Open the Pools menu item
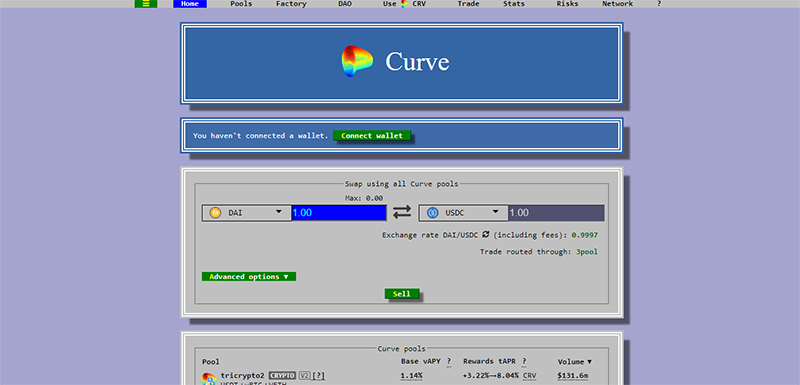 click(x=241, y=4)
